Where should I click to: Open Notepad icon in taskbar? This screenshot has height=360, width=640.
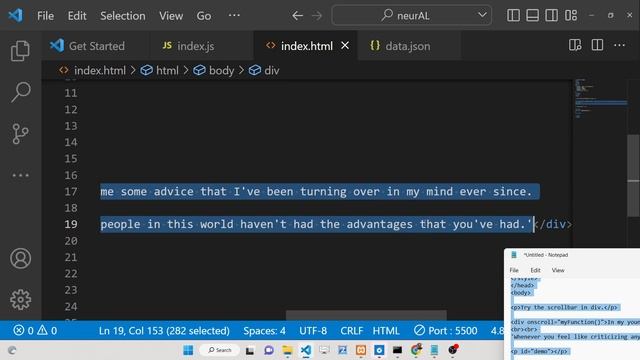[x=434, y=350]
